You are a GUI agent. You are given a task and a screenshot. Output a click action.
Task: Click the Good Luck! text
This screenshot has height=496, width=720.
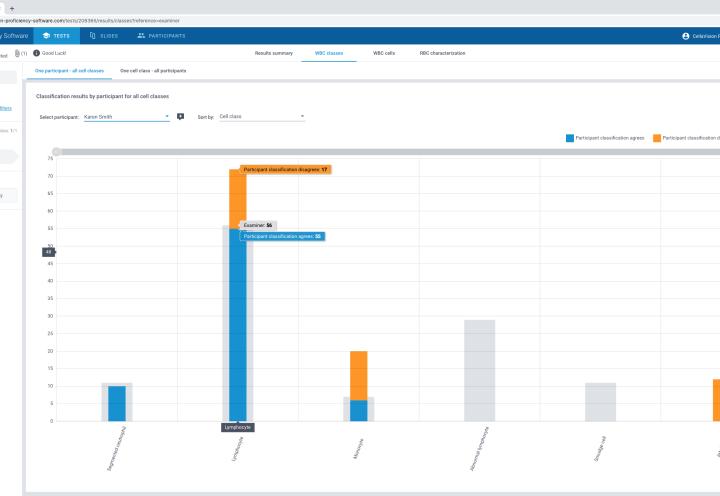coord(54,53)
